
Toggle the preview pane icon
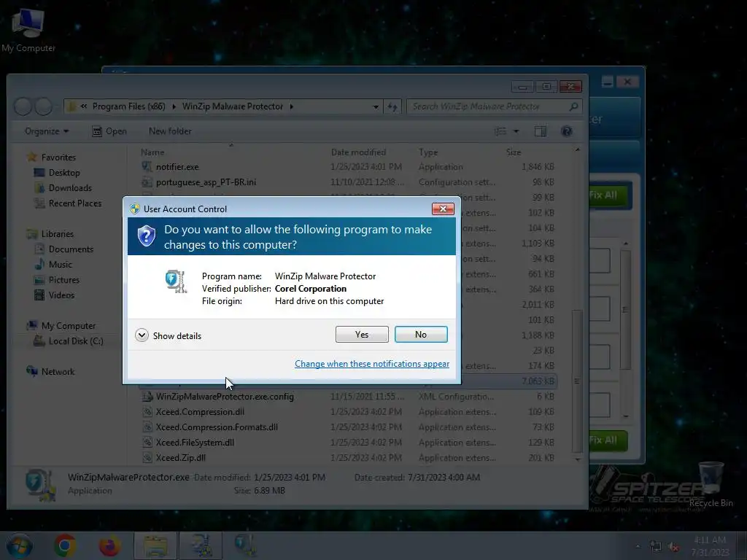click(541, 131)
